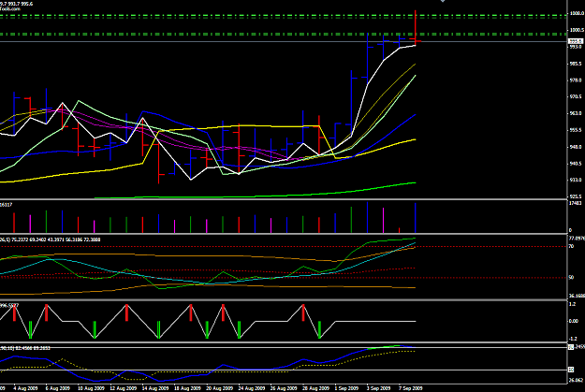The image size is (585, 392).
Task: Click the 28 Aug 2009 date label
Action: click(x=315, y=388)
